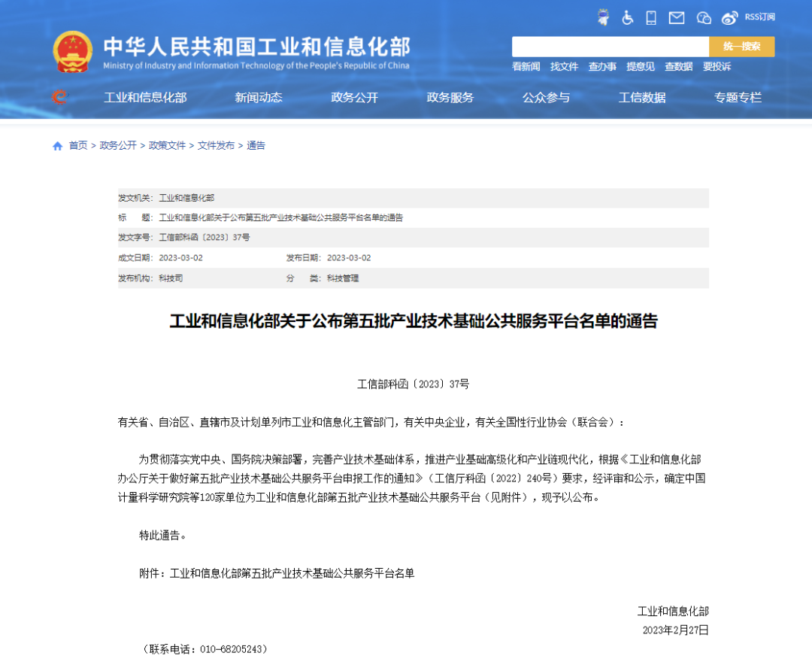Go to 政策文件 in breadcrumb
This screenshot has width=812, height=668.
tap(167, 146)
